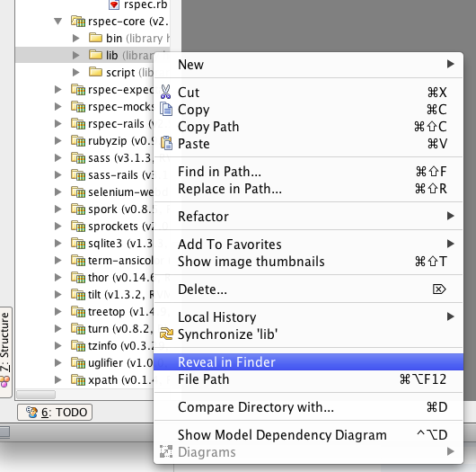Viewport: 476px width, 472px height.
Task: Click the xpath gem library icon
Action: click(78, 379)
